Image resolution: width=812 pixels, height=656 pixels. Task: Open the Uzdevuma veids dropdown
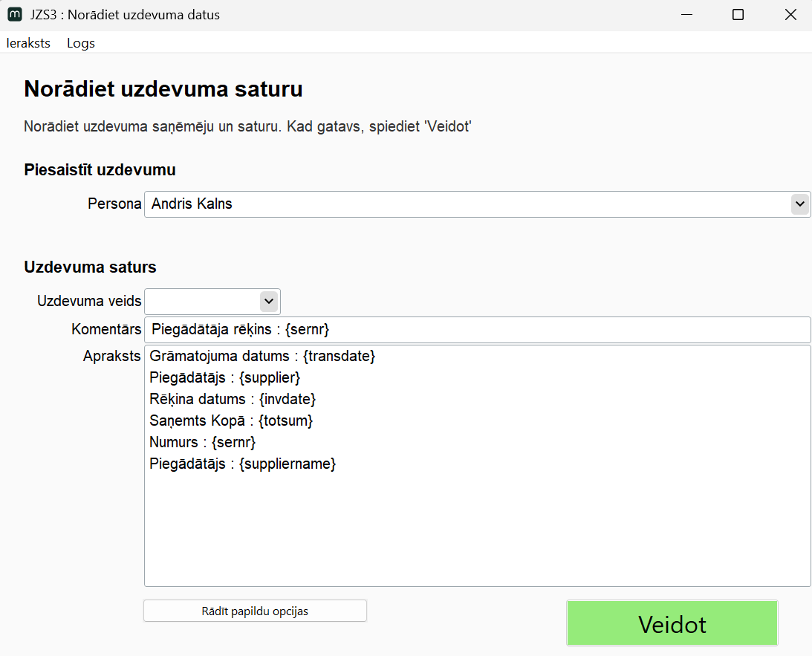pyautogui.click(x=212, y=301)
